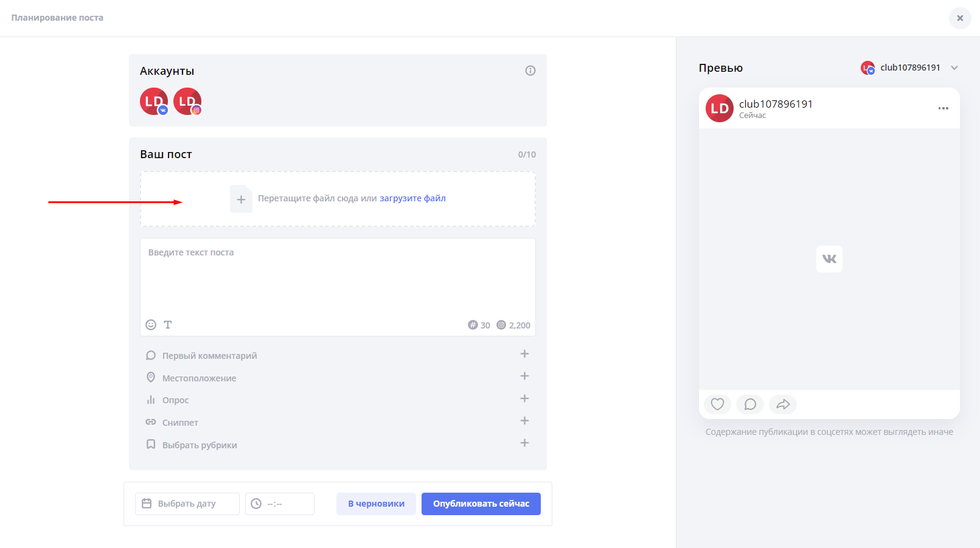
Task: Click the poll bar chart icon
Action: (151, 400)
